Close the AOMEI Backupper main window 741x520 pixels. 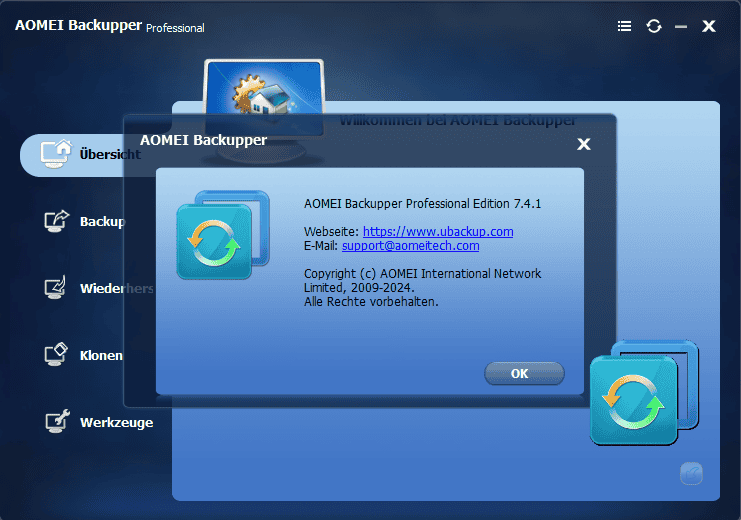click(708, 26)
